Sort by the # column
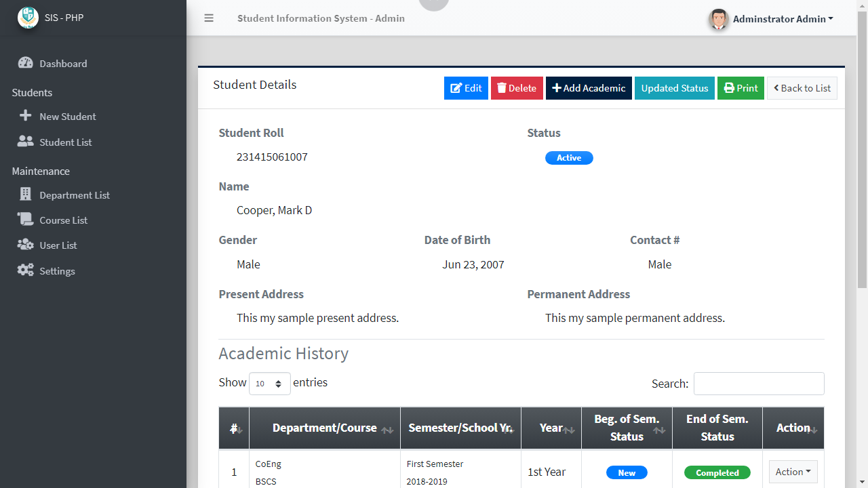This screenshot has width=868, height=488. tap(234, 428)
